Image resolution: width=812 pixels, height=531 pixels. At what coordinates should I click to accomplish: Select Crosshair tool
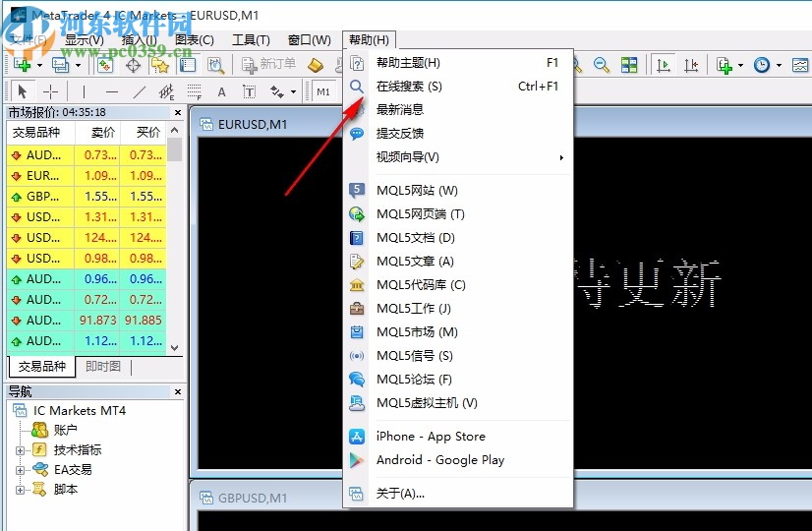pos(50,92)
